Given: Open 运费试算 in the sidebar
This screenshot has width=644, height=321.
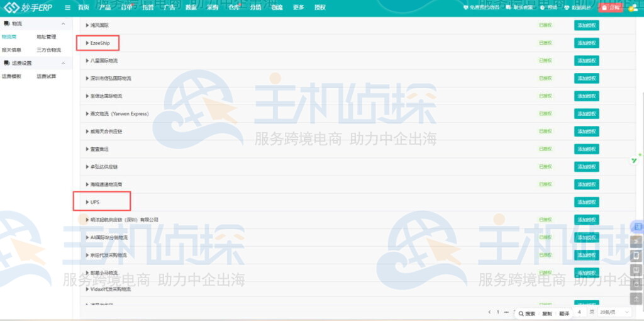Looking at the screenshot, I should pyautogui.click(x=47, y=76).
